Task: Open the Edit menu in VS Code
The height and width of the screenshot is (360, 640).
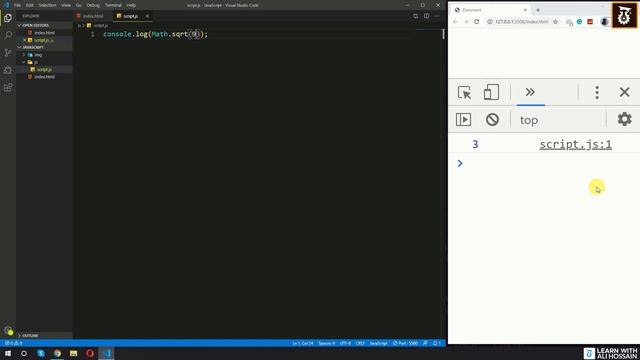Action: (29, 5)
